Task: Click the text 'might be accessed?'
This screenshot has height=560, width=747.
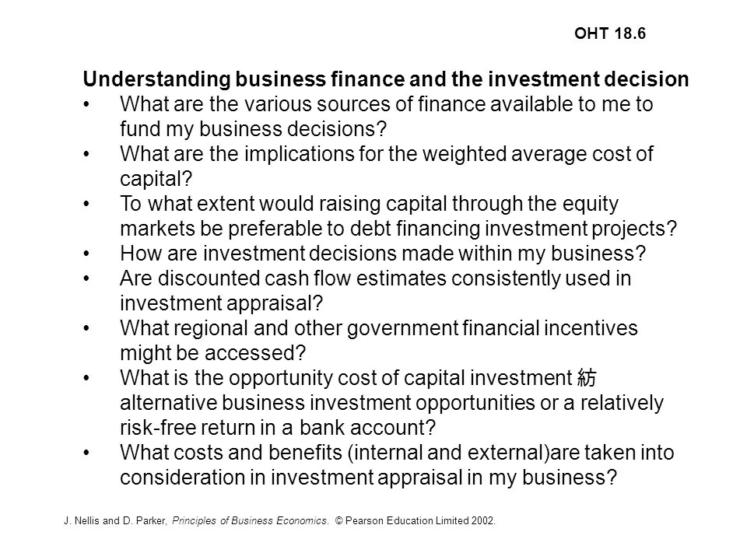Action: [x=212, y=353]
